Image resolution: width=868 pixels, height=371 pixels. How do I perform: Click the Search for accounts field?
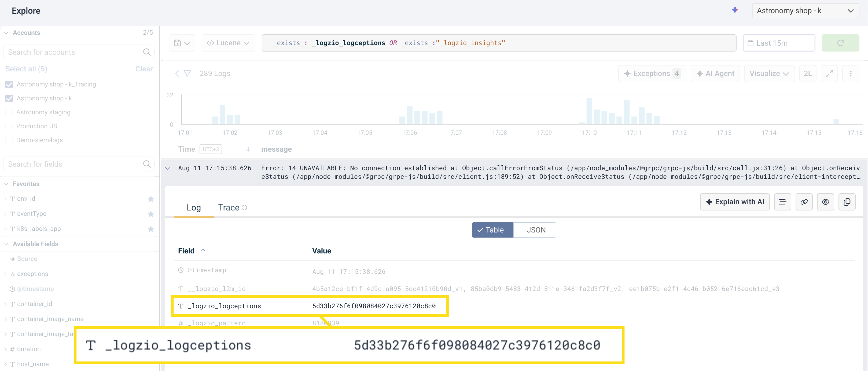pos(79,52)
